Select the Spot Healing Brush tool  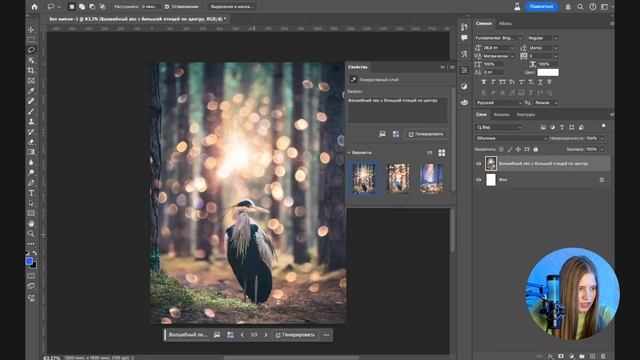click(x=31, y=101)
